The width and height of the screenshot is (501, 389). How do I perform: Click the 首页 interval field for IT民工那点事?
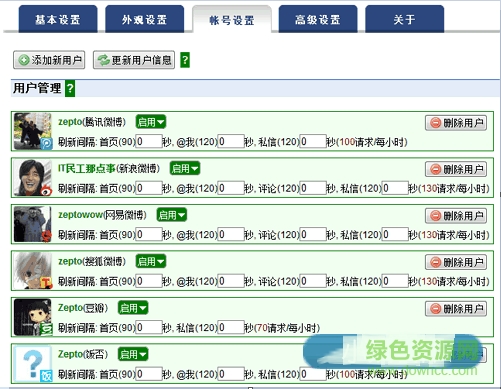click(x=149, y=188)
